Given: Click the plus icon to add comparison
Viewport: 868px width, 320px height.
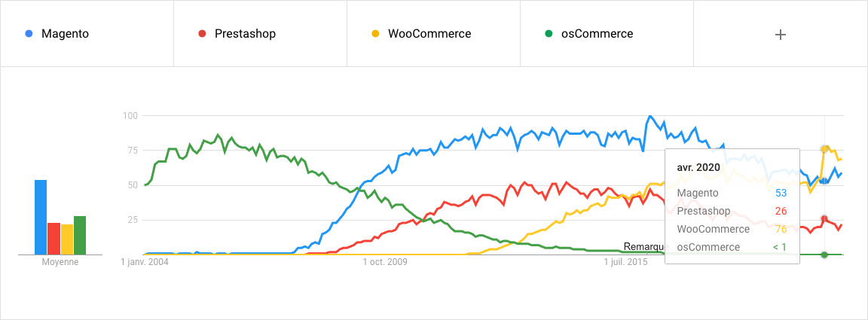Looking at the screenshot, I should pos(781,34).
